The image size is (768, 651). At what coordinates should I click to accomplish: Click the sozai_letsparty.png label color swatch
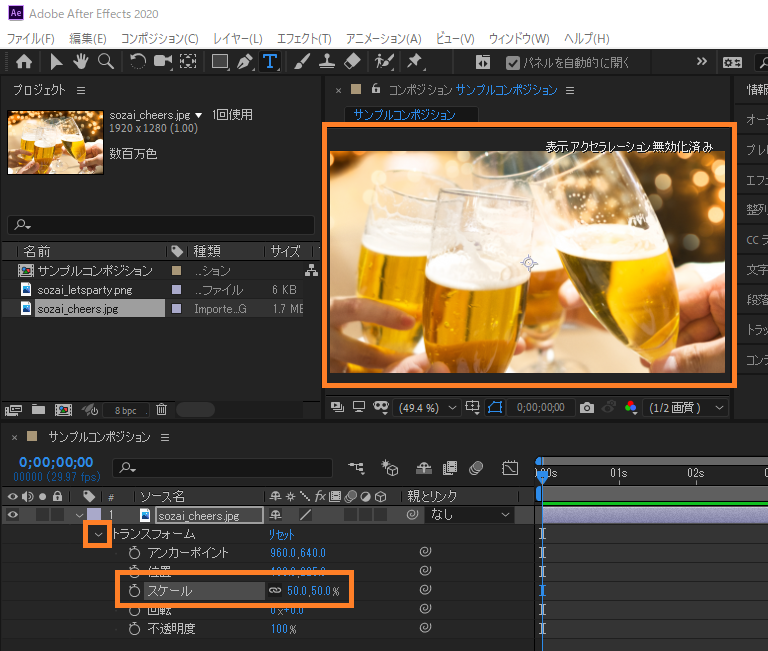click(x=176, y=289)
